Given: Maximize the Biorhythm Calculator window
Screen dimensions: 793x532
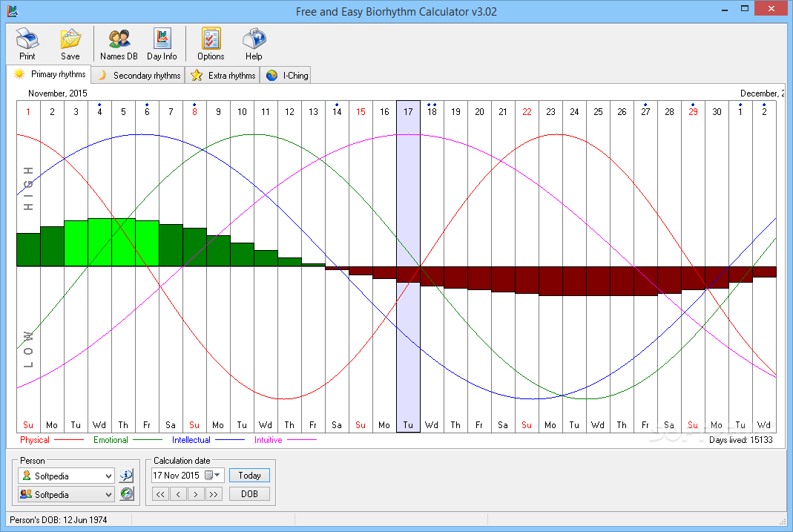Looking at the screenshot, I should (x=745, y=9).
